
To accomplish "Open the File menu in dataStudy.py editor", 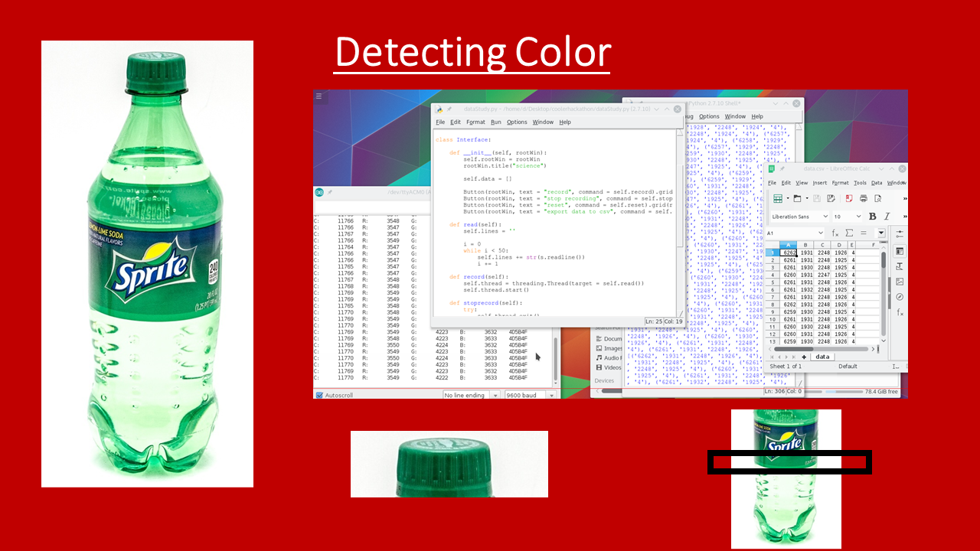I will coord(440,122).
